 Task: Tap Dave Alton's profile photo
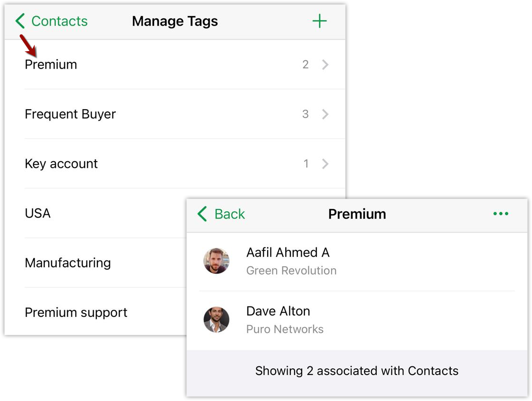217,320
